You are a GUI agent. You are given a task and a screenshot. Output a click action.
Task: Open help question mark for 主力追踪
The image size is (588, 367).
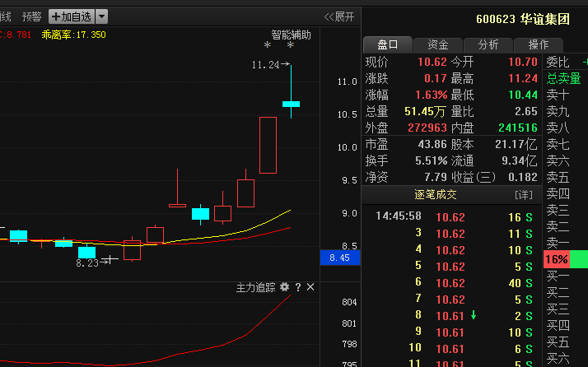tap(298, 287)
